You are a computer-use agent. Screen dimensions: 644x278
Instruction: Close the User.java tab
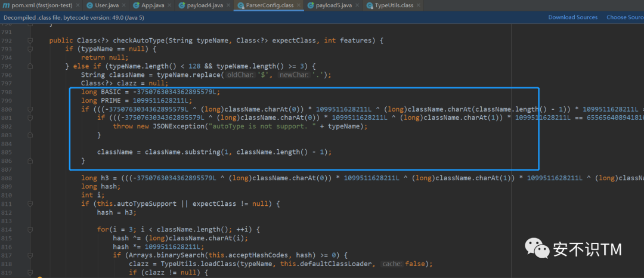pyautogui.click(x=124, y=6)
